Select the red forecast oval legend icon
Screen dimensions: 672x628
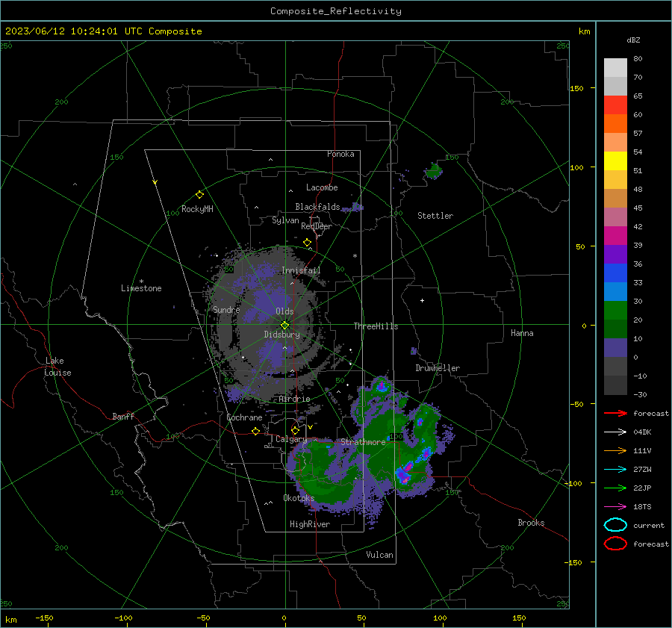615,544
